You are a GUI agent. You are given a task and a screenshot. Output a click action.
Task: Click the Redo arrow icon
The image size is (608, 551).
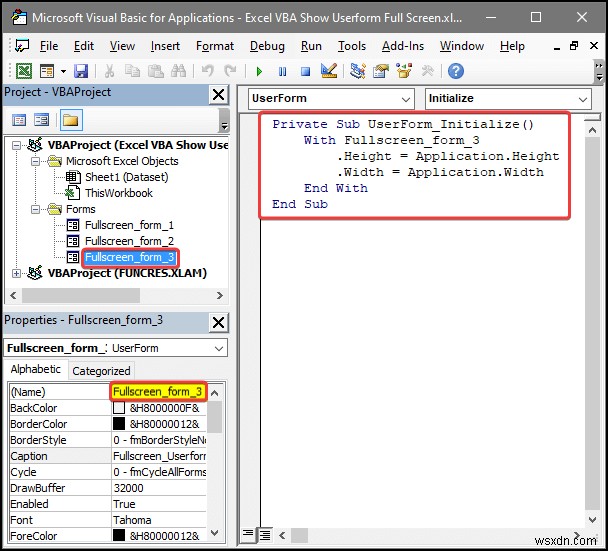231,71
